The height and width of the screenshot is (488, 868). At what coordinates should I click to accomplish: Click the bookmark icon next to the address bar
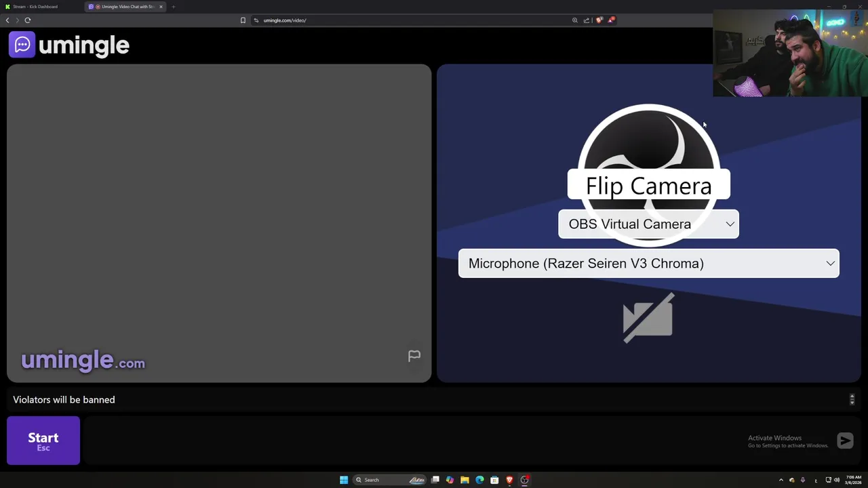(x=243, y=20)
